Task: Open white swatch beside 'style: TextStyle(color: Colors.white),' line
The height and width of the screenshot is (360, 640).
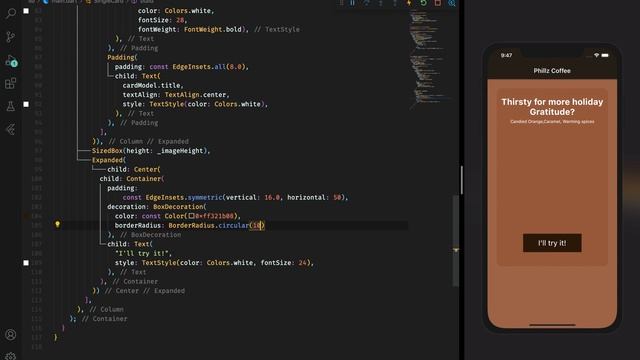Action: coord(26,104)
